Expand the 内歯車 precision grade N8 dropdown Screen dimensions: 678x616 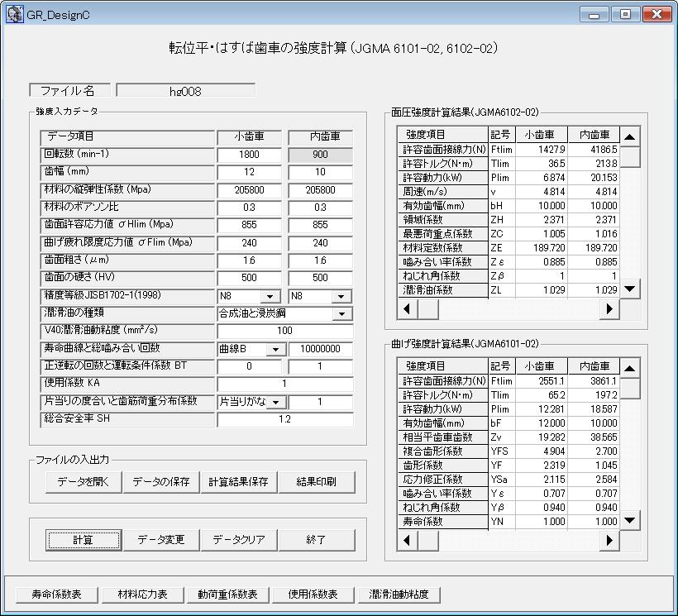point(341,297)
